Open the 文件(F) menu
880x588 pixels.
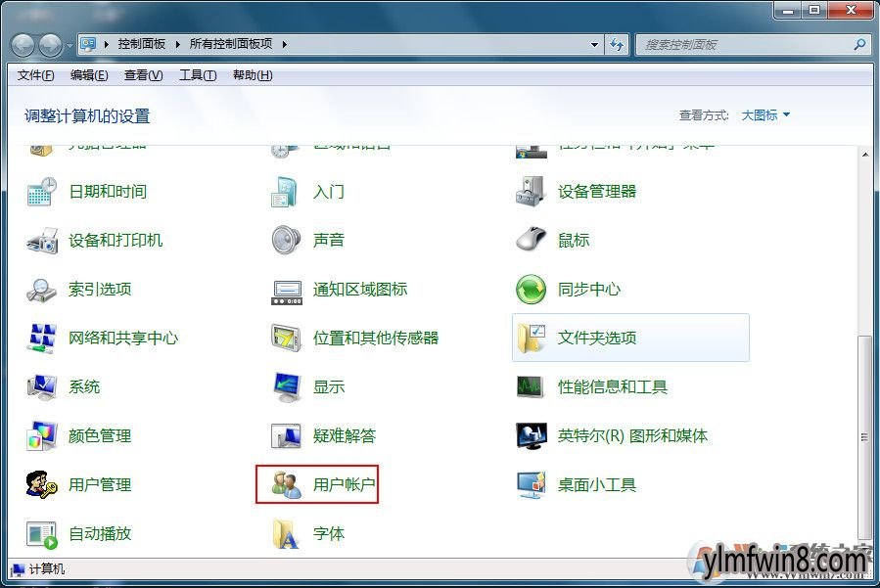click(x=35, y=75)
